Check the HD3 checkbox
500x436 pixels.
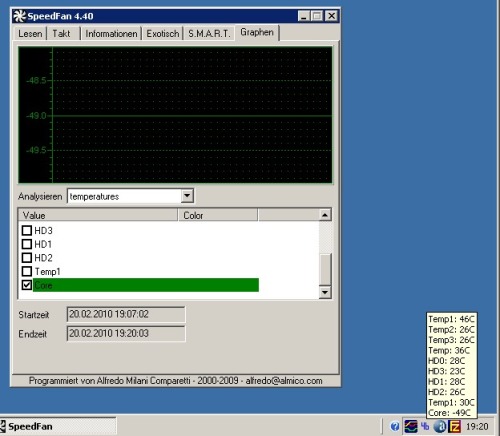click(x=27, y=230)
